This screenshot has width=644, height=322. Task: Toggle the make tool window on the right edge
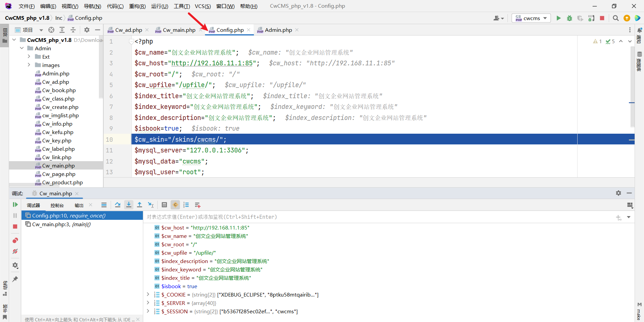[x=639, y=312]
